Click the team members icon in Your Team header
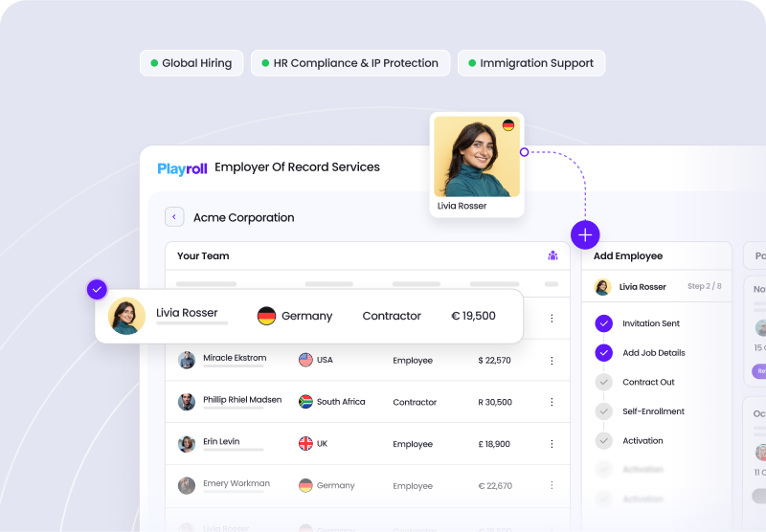Viewport: 766px width, 532px height. click(552, 255)
